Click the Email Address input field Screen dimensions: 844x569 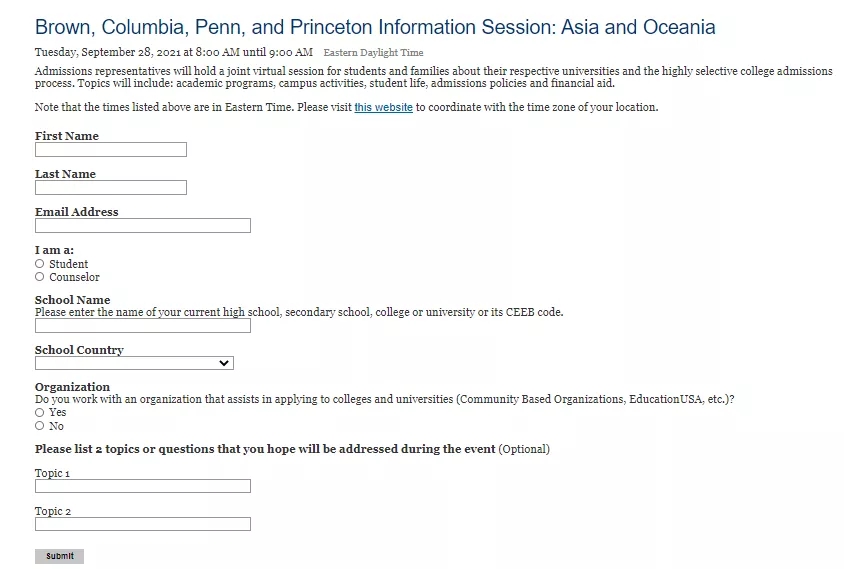pos(142,226)
